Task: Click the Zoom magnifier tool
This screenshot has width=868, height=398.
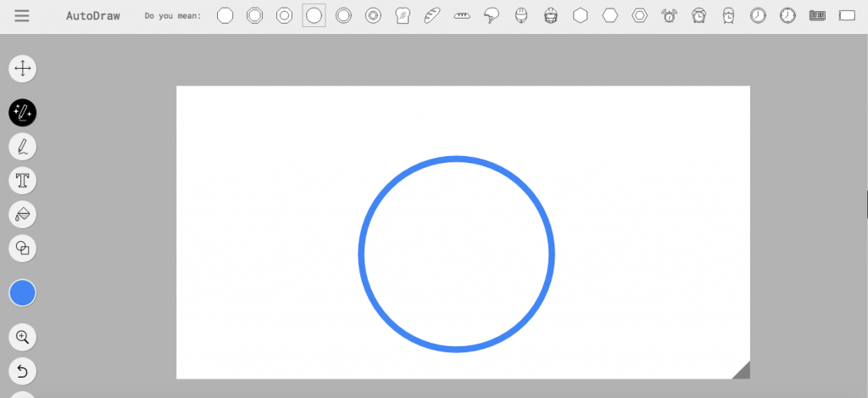Action: pos(23,337)
